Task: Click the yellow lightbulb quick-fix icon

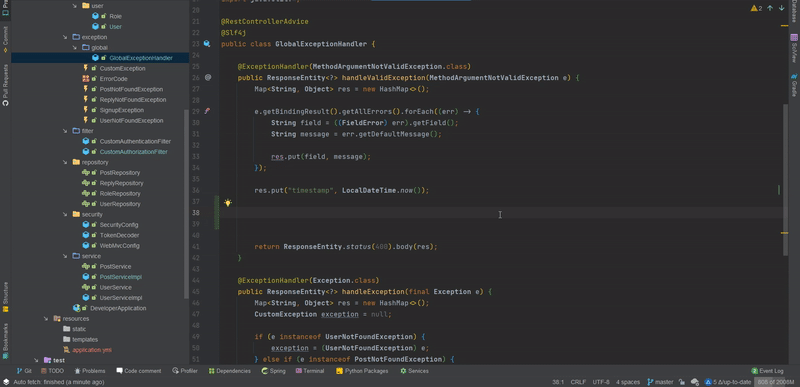Action: click(x=228, y=202)
